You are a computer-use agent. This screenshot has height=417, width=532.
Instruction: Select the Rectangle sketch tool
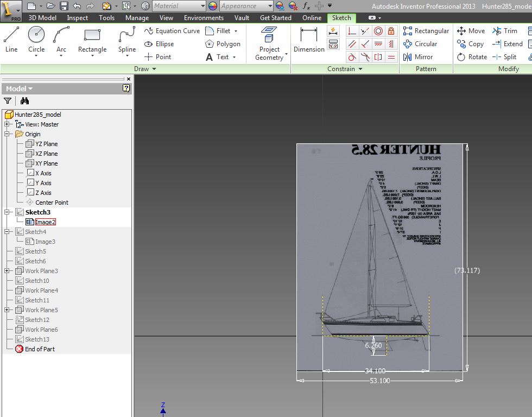(x=92, y=40)
